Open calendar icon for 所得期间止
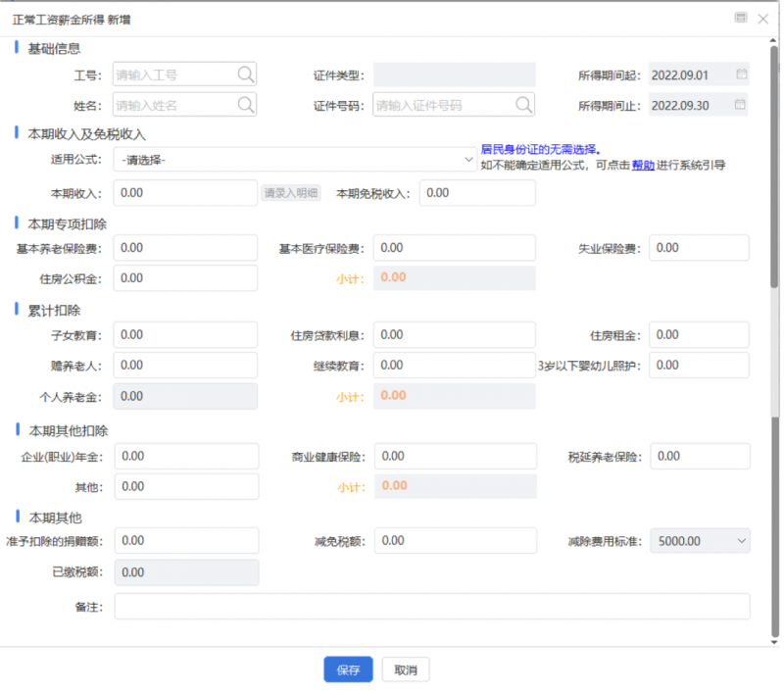 pos(741,104)
